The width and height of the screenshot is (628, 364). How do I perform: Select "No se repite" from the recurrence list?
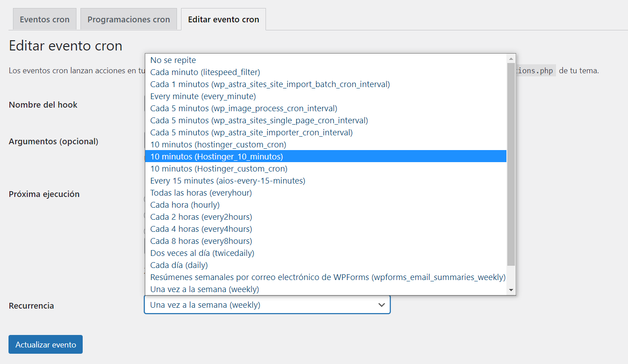pos(173,60)
